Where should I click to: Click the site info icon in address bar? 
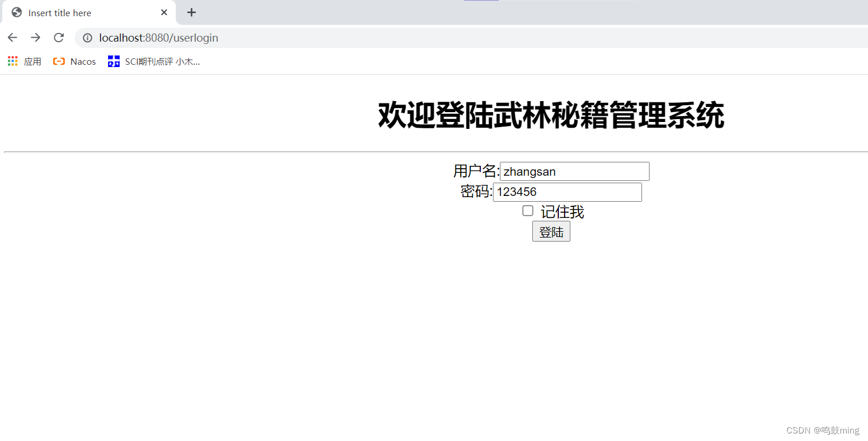click(87, 38)
